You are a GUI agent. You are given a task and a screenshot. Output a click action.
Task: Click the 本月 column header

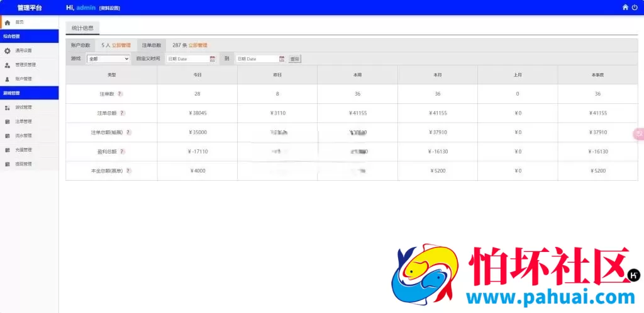[438, 75]
